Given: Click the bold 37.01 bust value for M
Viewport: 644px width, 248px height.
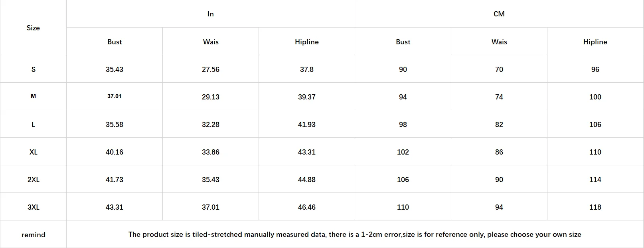Looking at the screenshot, I should coord(115,97).
